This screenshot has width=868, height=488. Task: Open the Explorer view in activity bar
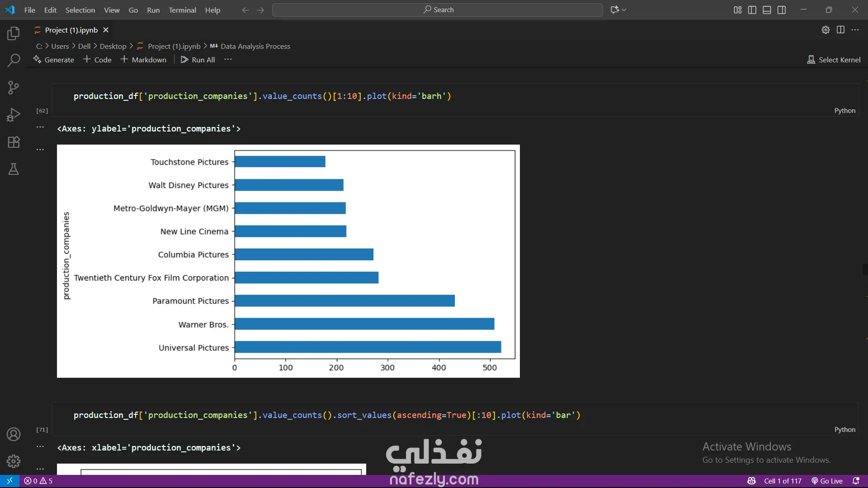14,33
